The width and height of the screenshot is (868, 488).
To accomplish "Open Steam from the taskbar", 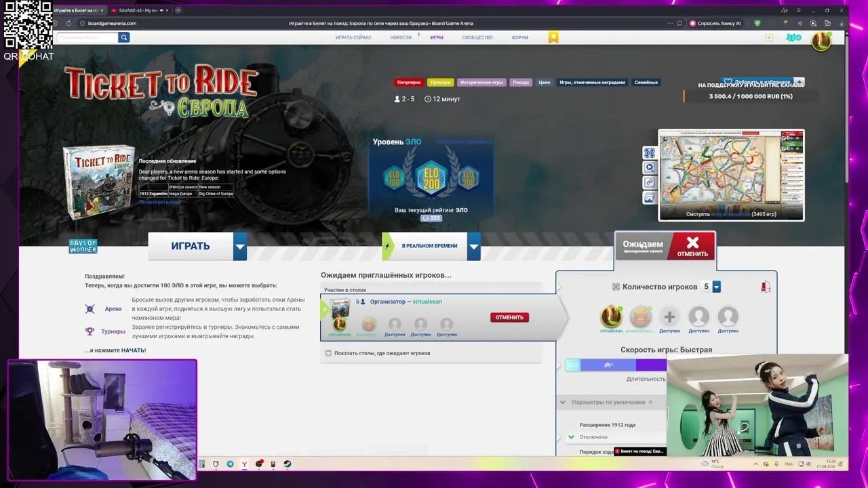I will coord(287,464).
